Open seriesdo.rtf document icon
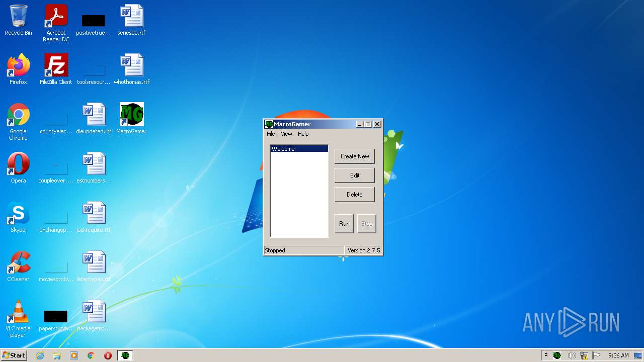 click(x=131, y=20)
